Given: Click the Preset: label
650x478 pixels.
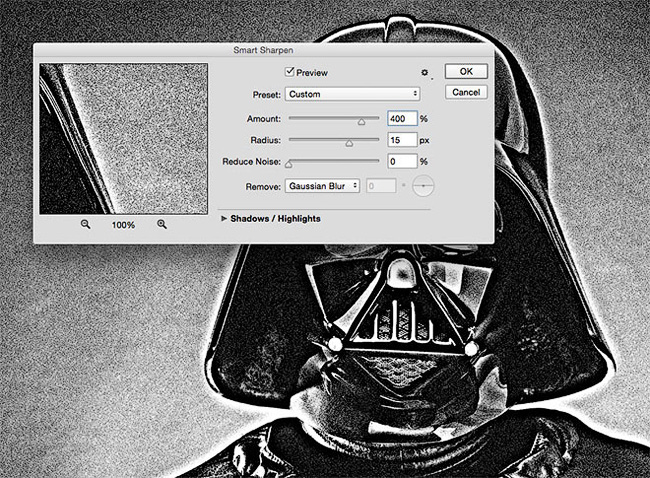Looking at the screenshot, I should coord(267,95).
